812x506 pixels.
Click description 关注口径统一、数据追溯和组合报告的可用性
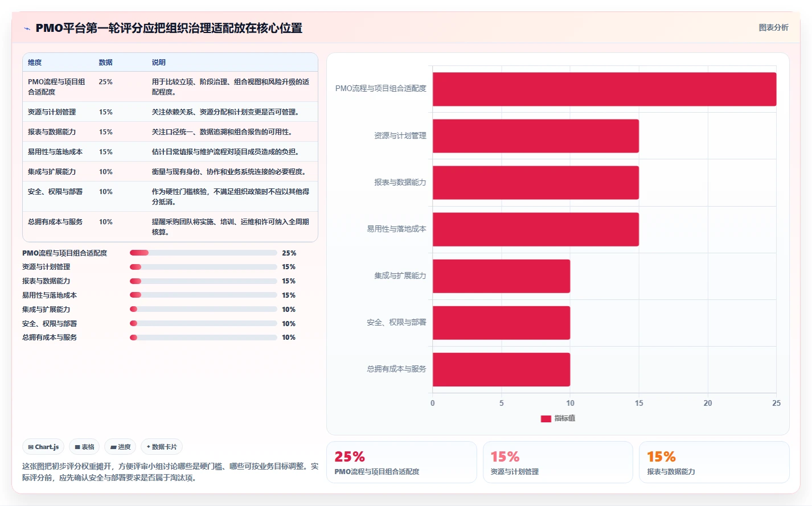[222, 132]
